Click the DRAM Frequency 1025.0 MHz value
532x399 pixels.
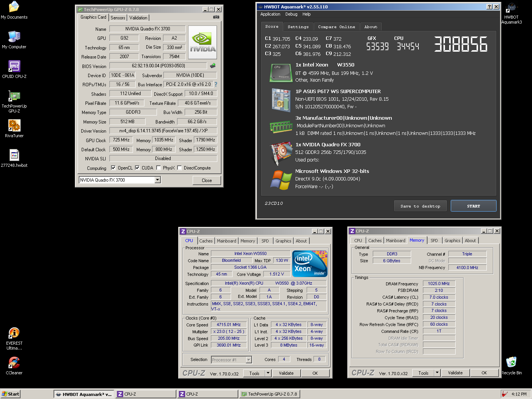(x=439, y=283)
